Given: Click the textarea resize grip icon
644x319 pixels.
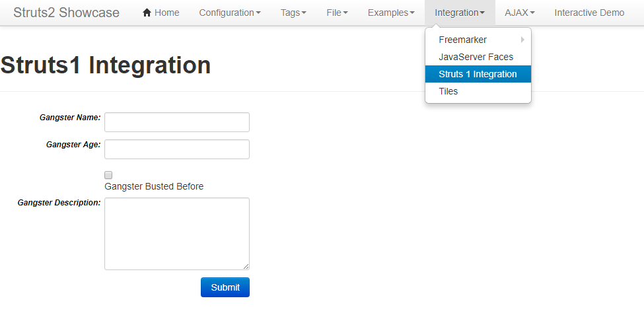Looking at the screenshot, I should tap(246, 266).
